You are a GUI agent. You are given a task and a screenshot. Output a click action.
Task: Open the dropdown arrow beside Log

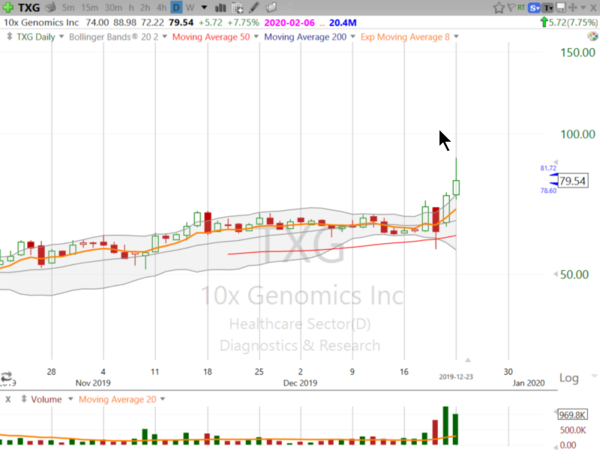pyautogui.click(x=594, y=376)
